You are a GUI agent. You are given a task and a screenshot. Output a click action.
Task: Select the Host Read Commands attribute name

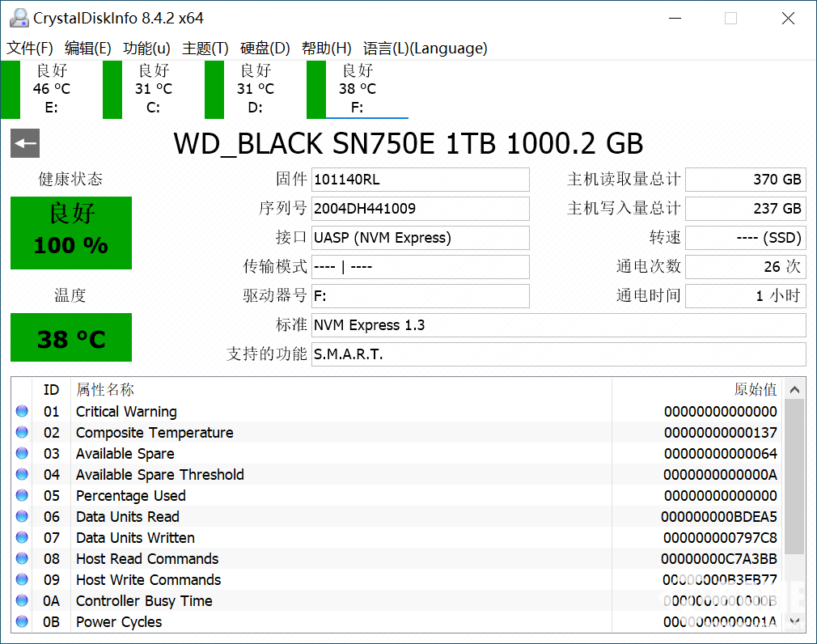tap(147, 559)
